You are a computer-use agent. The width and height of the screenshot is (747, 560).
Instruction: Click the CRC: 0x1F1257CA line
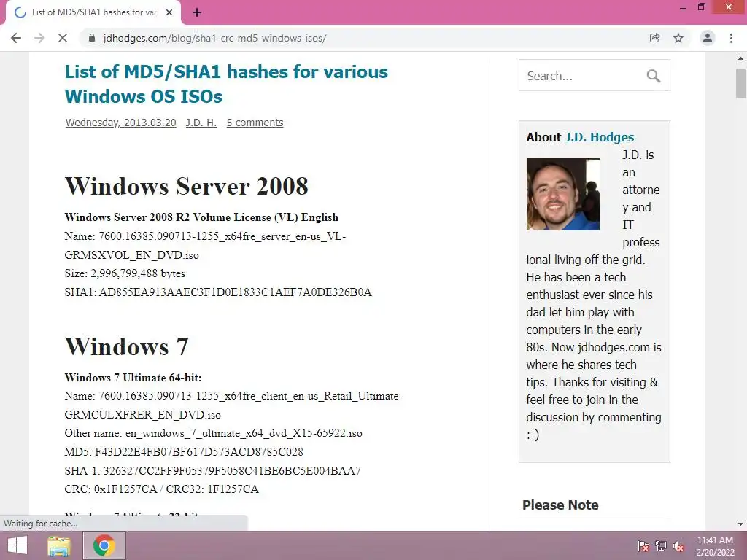tap(161, 489)
